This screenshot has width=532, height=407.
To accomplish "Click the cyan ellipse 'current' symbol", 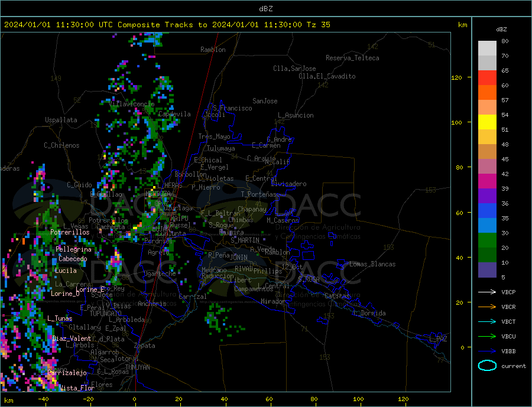I will click(487, 366).
